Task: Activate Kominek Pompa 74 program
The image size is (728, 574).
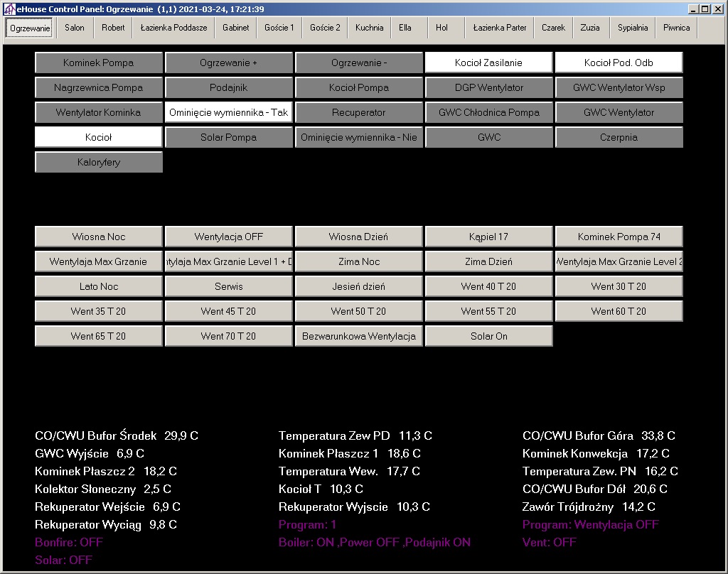Action: (x=619, y=237)
